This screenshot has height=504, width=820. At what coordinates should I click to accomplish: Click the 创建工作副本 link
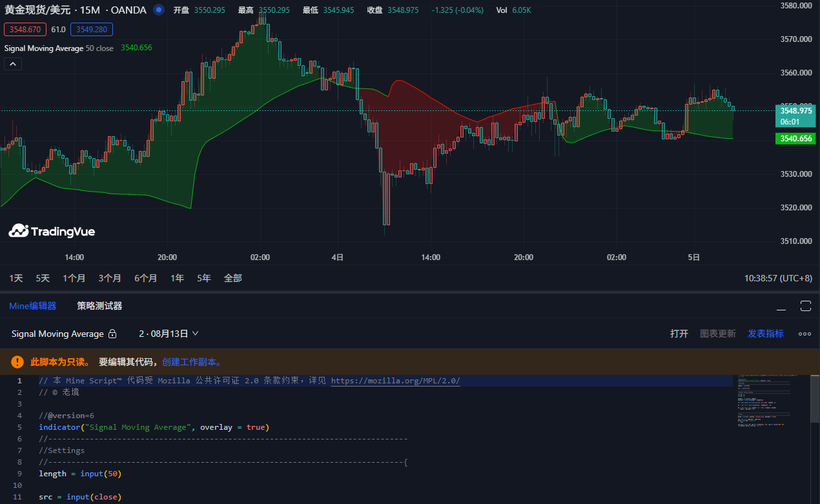pyautogui.click(x=192, y=362)
